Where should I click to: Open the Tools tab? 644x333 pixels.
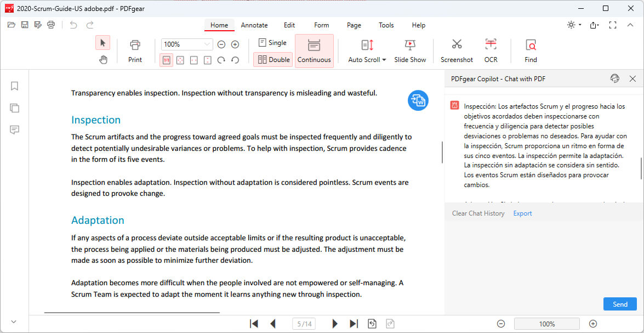[x=386, y=25]
